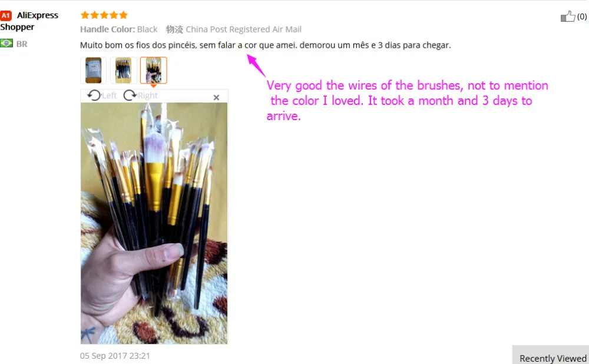
Task: Click the Left rotation label
Action: 110,96
